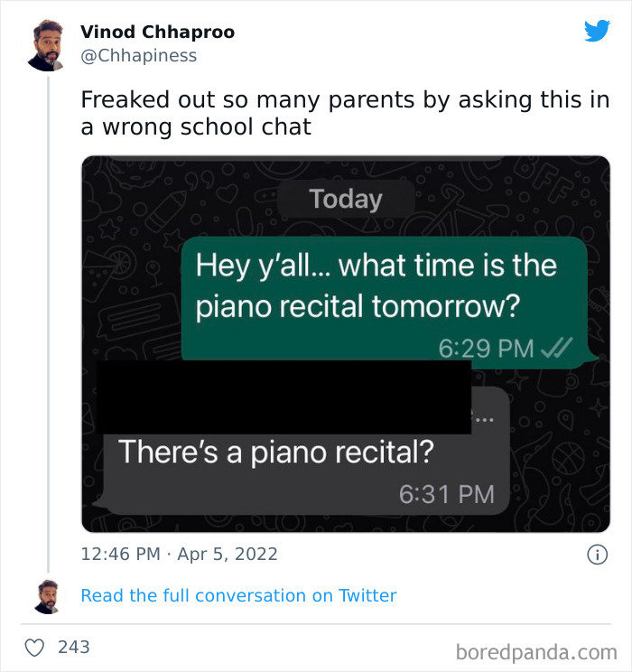This screenshot has width=632, height=672.
Task: Click the 243 likes count
Action: pos(73,647)
